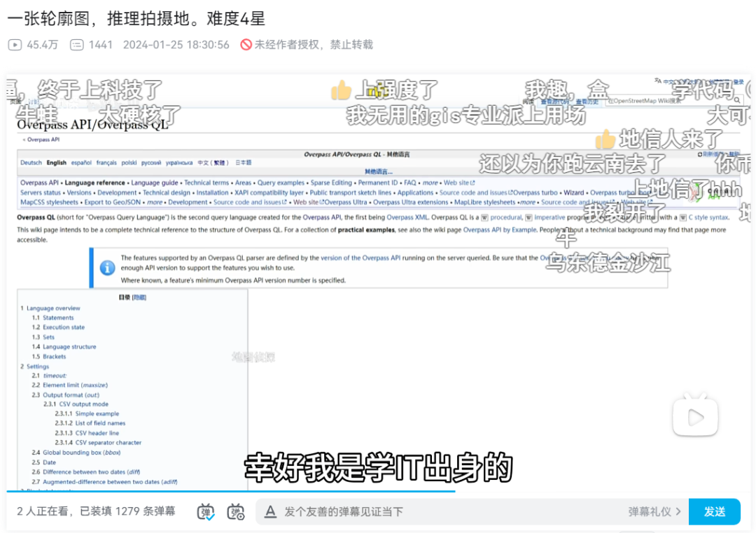The width and height of the screenshot is (756, 533).
Task: Open the 查看源代码 tab
Action: (555, 101)
